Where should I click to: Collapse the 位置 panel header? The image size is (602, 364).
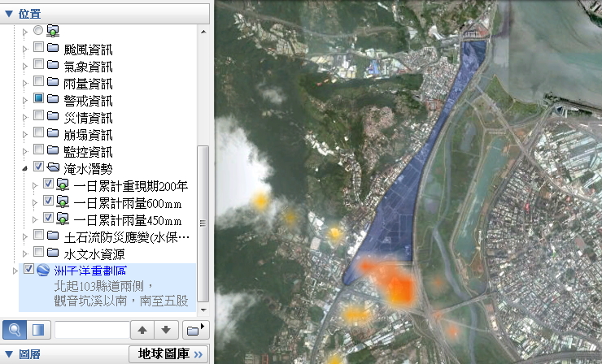pos(9,9)
